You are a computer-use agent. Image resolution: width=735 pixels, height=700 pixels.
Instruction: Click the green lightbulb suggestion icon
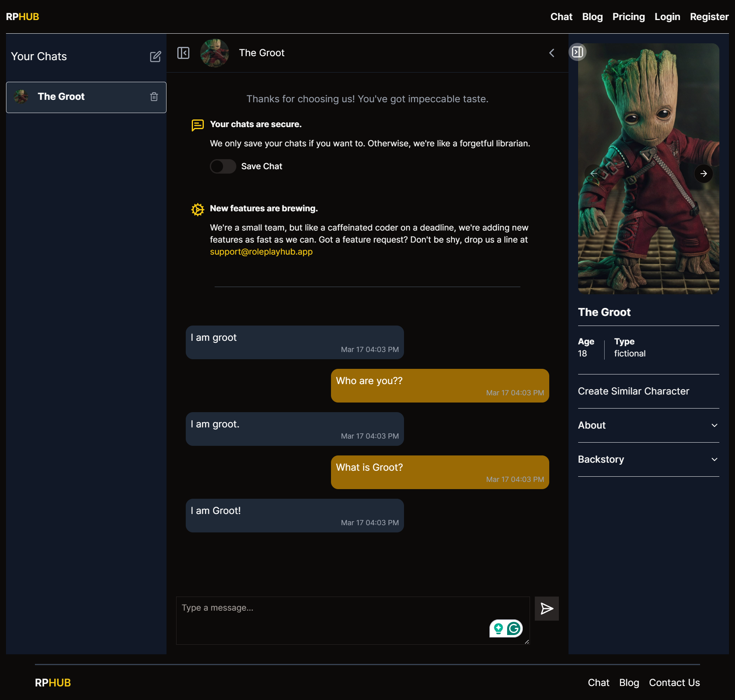(x=498, y=629)
